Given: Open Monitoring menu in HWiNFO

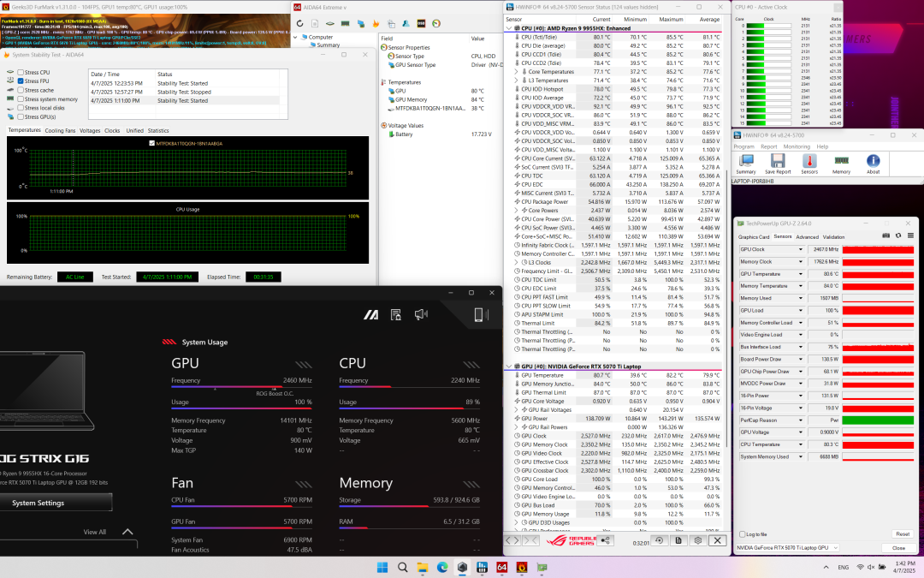Looking at the screenshot, I should pos(797,147).
